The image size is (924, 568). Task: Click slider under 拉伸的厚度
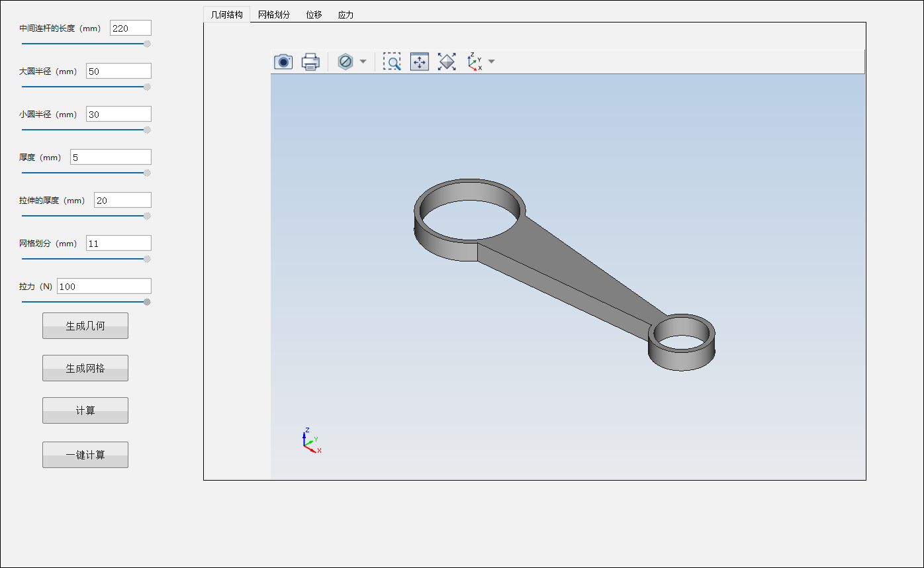(86, 216)
